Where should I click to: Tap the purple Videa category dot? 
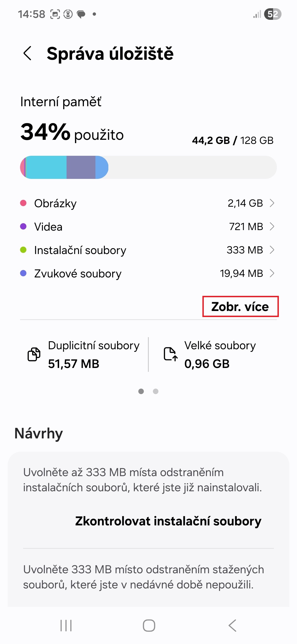(x=23, y=226)
